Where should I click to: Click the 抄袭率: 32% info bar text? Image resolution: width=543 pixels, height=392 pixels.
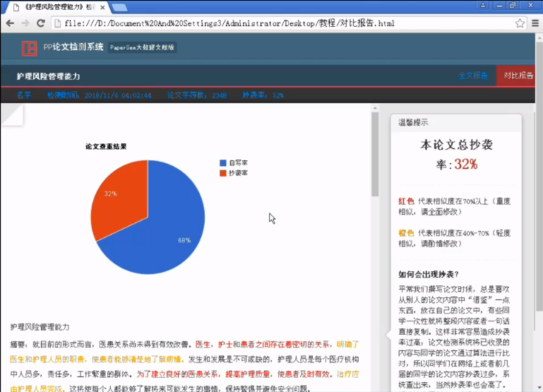click(x=263, y=95)
